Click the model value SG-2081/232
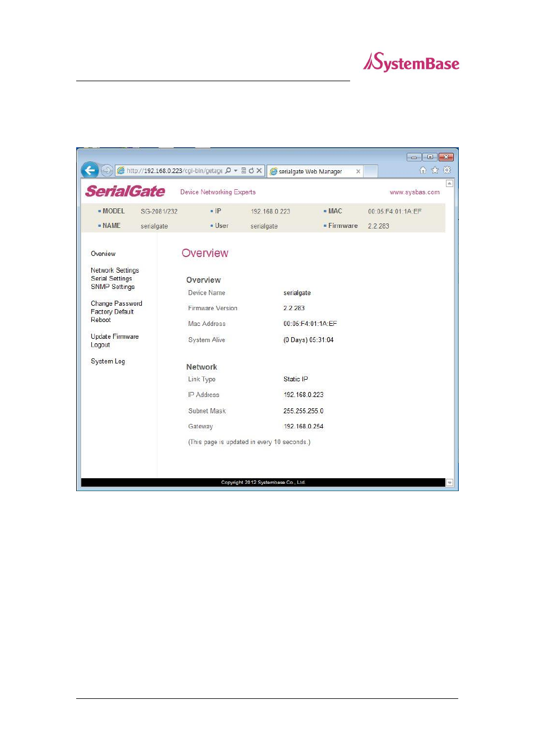 click(x=159, y=212)
